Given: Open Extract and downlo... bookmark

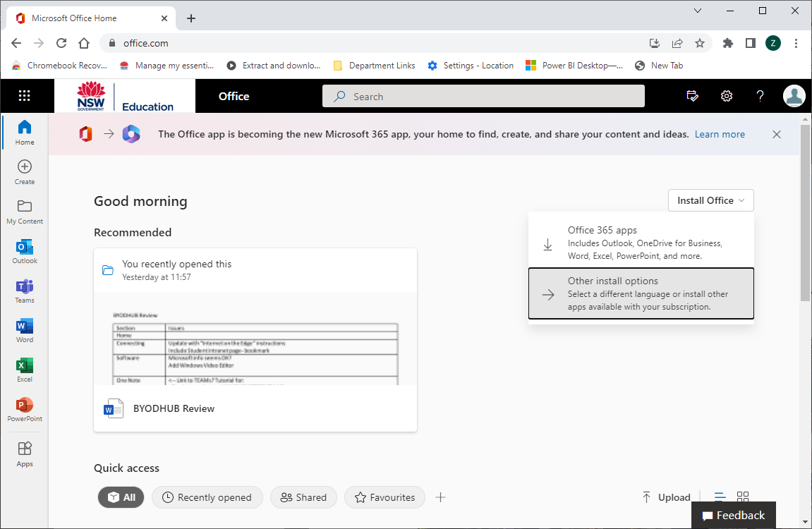Looking at the screenshot, I should coord(274,65).
